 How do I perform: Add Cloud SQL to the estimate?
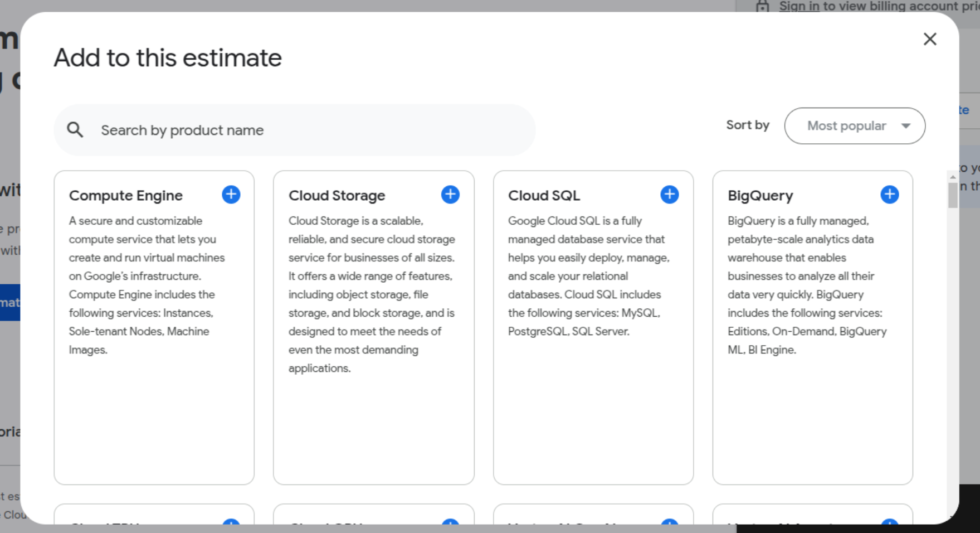pyautogui.click(x=669, y=194)
